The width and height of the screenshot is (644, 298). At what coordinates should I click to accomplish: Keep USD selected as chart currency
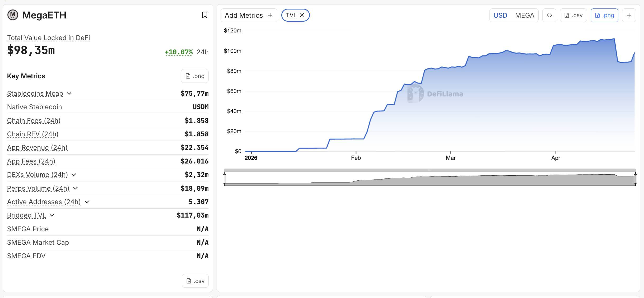tap(501, 15)
